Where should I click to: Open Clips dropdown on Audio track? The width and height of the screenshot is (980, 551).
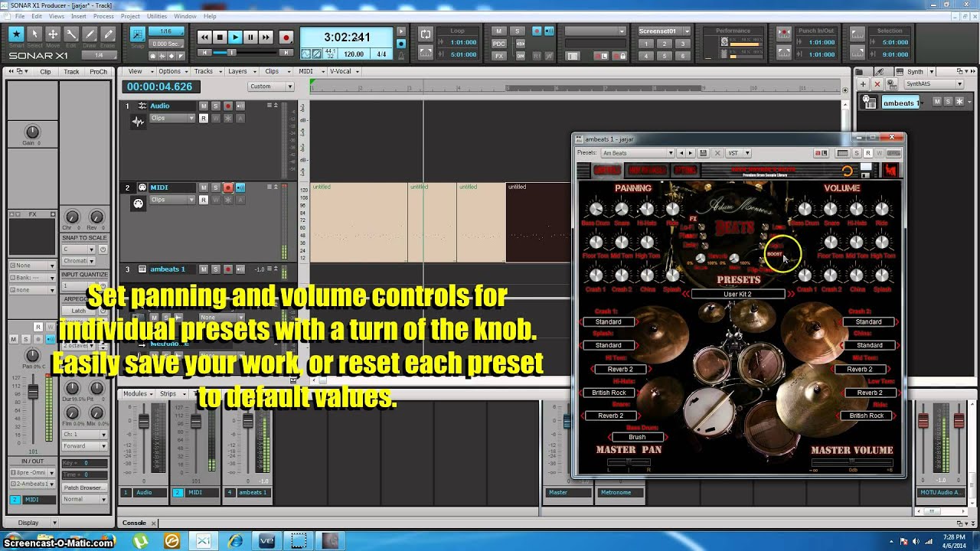(x=172, y=119)
